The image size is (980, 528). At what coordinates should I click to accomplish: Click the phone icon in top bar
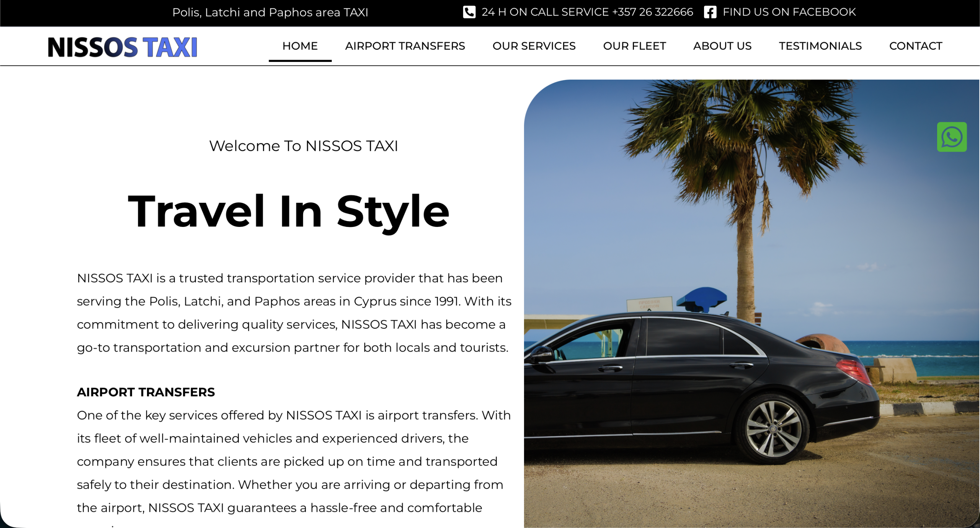click(x=469, y=12)
